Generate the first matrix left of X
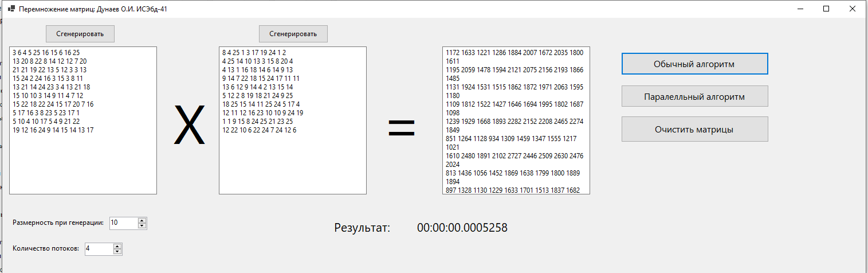868x273 pixels. click(80, 34)
